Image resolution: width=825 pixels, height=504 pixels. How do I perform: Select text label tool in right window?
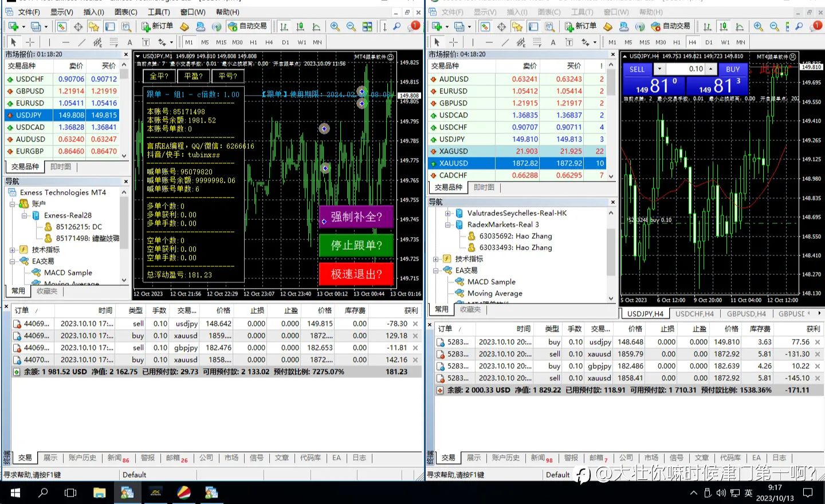click(x=569, y=42)
